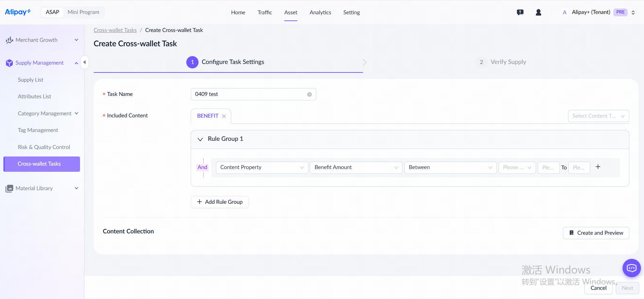Screen dimensions: 644x299
Task: Click the Add Rule Group button
Action: click(220, 202)
